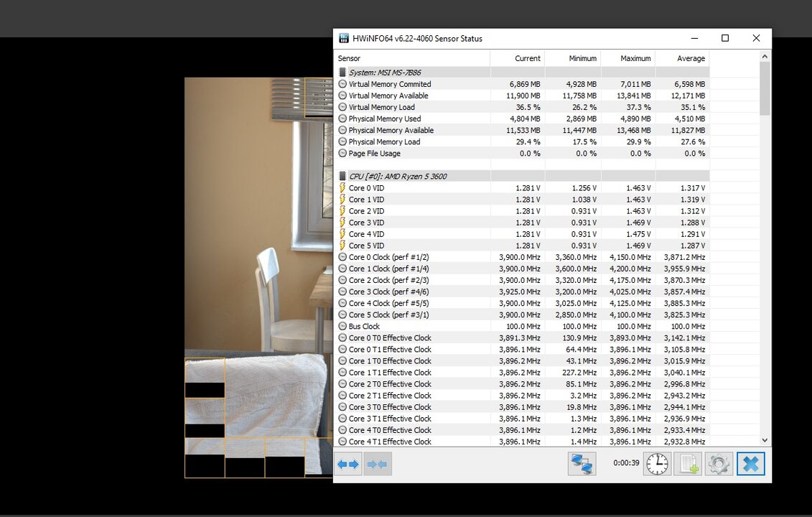This screenshot has height=517, width=812.
Task: Click the Minimum column header
Action: 573,59
